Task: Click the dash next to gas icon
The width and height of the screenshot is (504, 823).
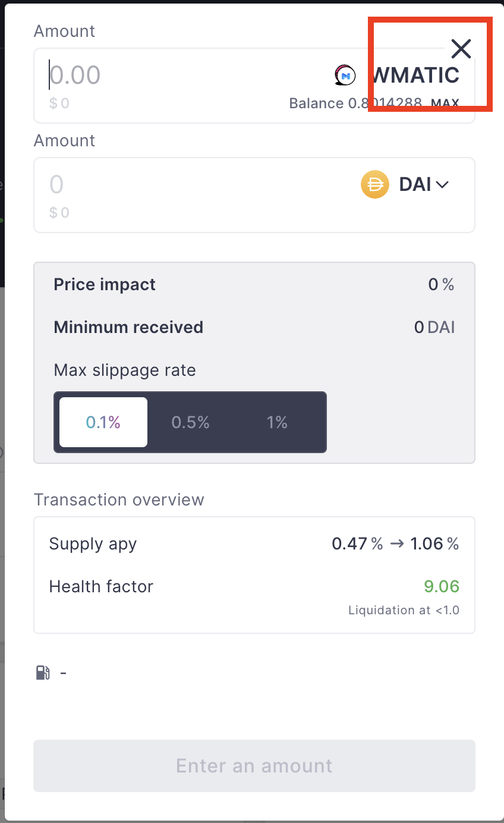Action: coord(64,673)
